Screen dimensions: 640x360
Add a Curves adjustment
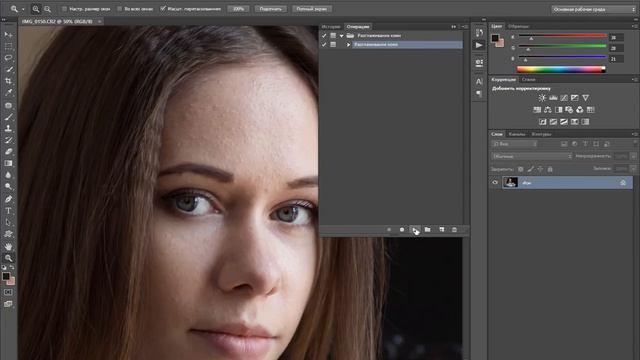564,98
